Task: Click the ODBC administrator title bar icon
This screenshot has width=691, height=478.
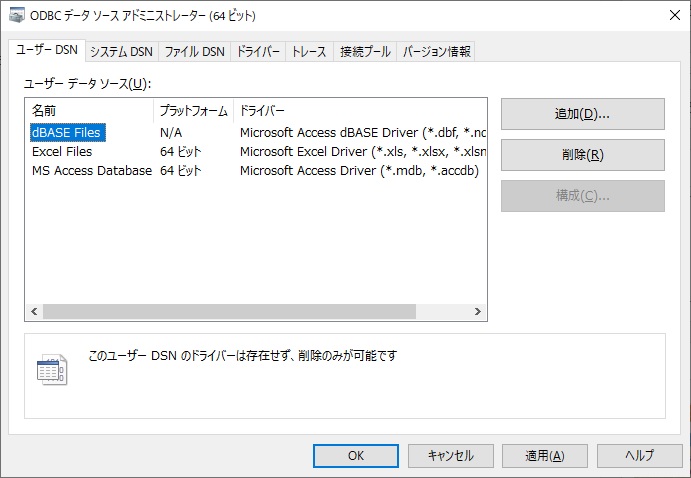Action: pyautogui.click(x=17, y=15)
